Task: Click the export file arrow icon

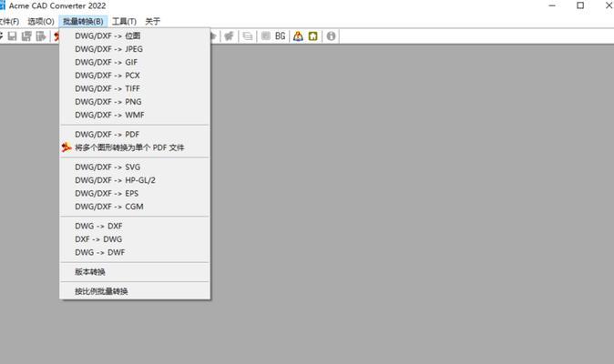Action: 41,36
